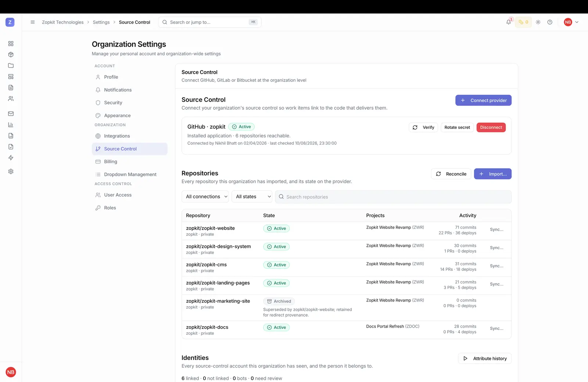Open Sync menu for zopkit/zopkit-website

pos(497,230)
